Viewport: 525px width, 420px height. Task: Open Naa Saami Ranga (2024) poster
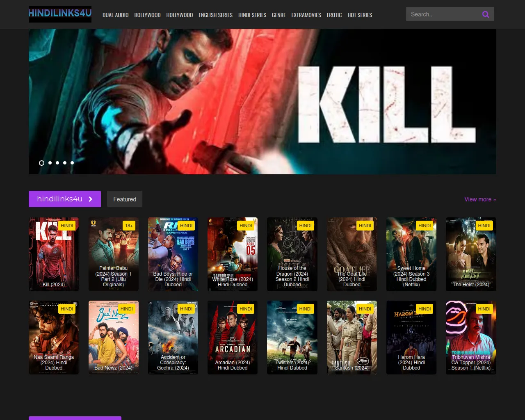(x=54, y=338)
